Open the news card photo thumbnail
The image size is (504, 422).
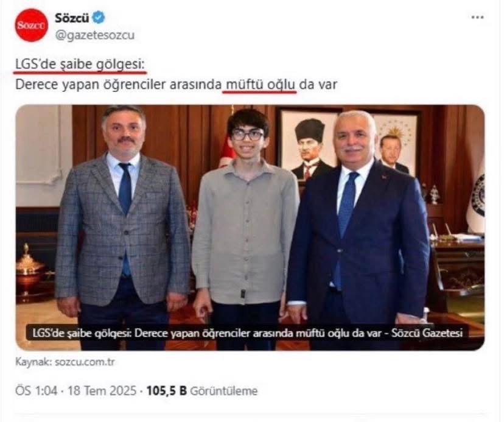(250, 227)
